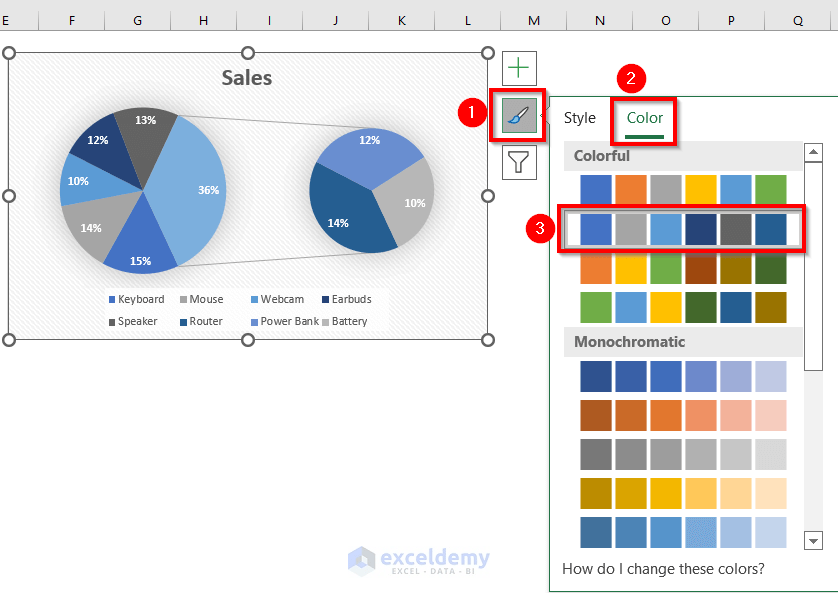Select the orange Monochromatic palette
The width and height of the screenshot is (838, 593).
coord(683,414)
